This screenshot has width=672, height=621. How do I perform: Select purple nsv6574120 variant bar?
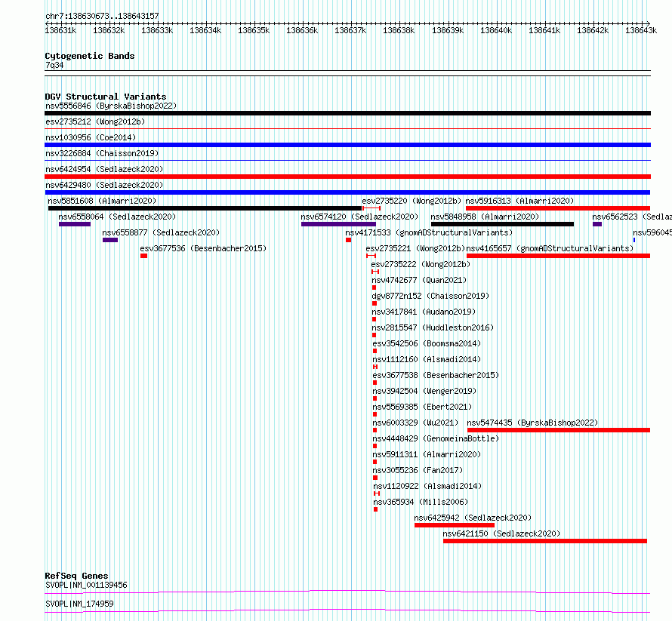pos(338,224)
